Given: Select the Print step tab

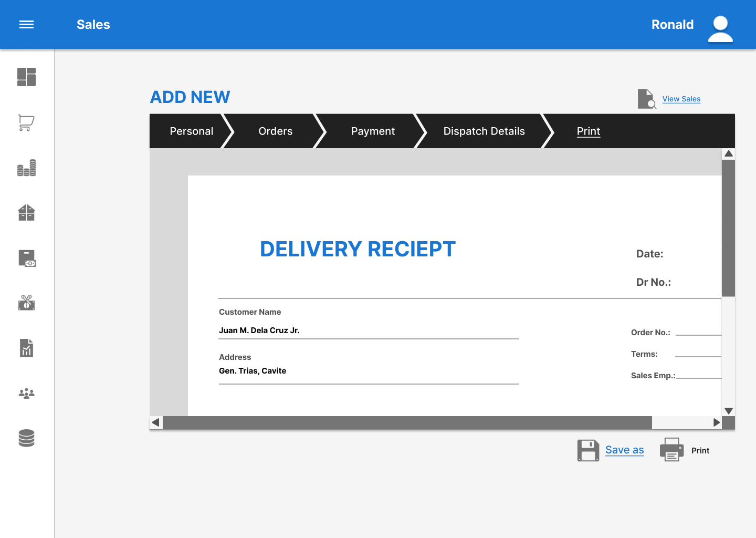Looking at the screenshot, I should [589, 131].
